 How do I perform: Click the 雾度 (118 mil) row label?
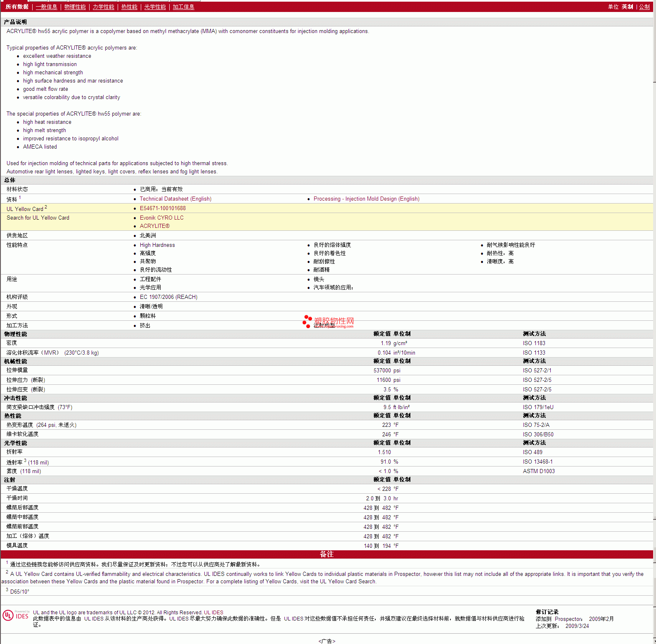(x=24, y=471)
